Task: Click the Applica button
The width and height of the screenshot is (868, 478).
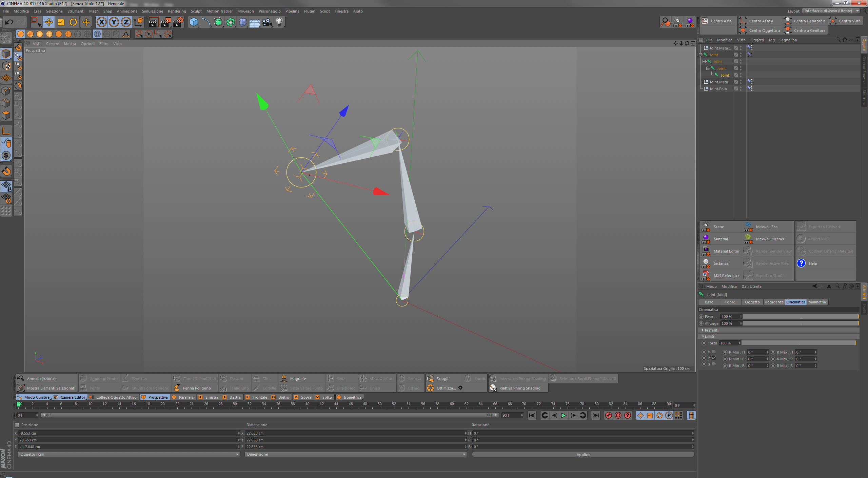Action: pyautogui.click(x=583, y=455)
